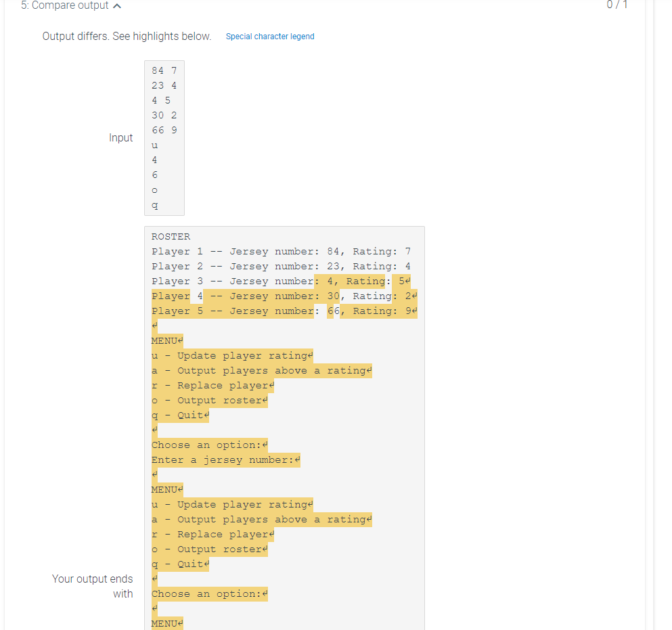Click the 'Output differs' message text

pyautogui.click(x=127, y=36)
